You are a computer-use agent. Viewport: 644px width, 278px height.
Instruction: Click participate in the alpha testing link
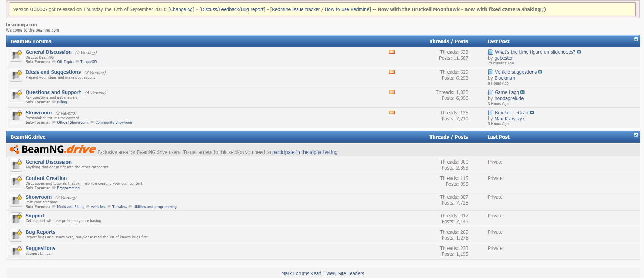[x=305, y=152]
